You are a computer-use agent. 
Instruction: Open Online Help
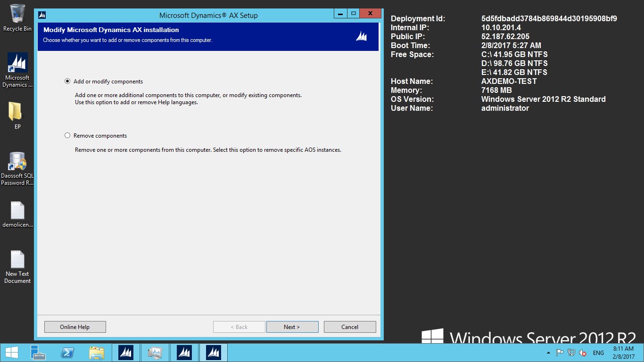tap(75, 327)
